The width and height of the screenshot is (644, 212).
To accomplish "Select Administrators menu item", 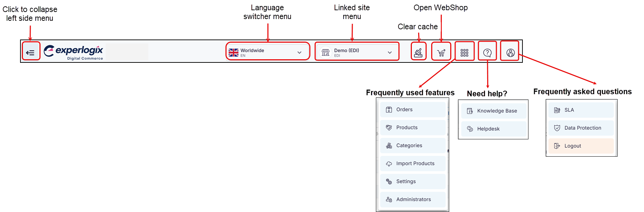I will (413, 200).
